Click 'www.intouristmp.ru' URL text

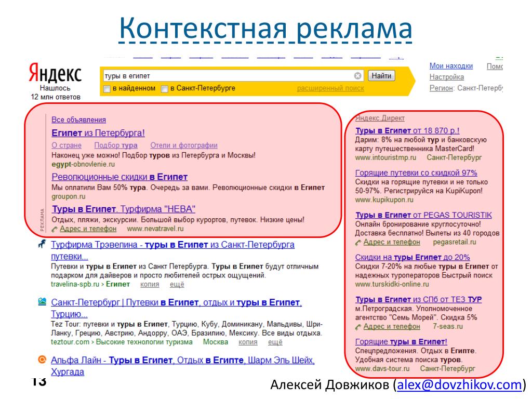pyautogui.click(x=385, y=158)
